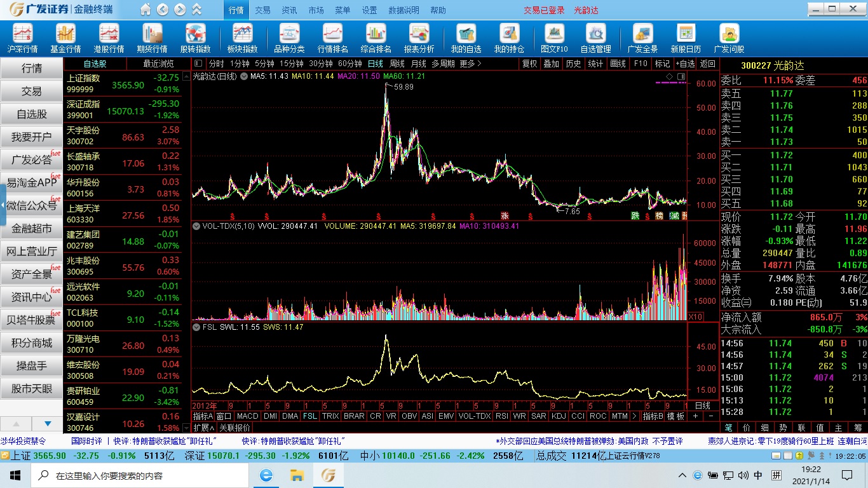The image size is (868, 488).
Task: Select the 15分钟 chart period
Action: click(x=292, y=64)
